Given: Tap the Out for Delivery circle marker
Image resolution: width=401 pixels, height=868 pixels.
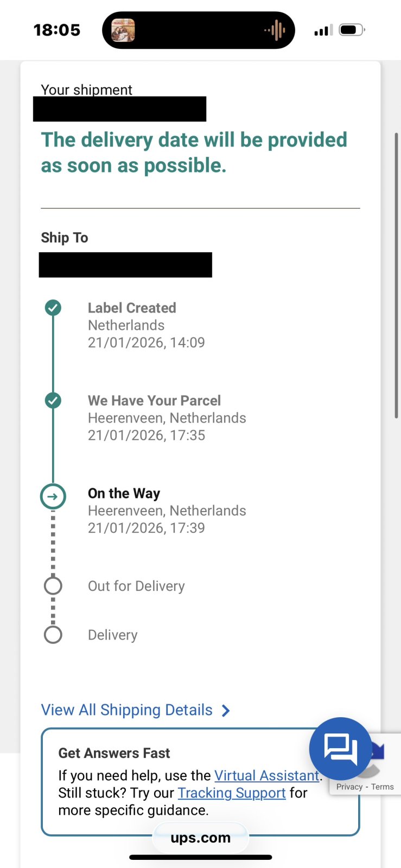Looking at the screenshot, I should tap(53, 586).
